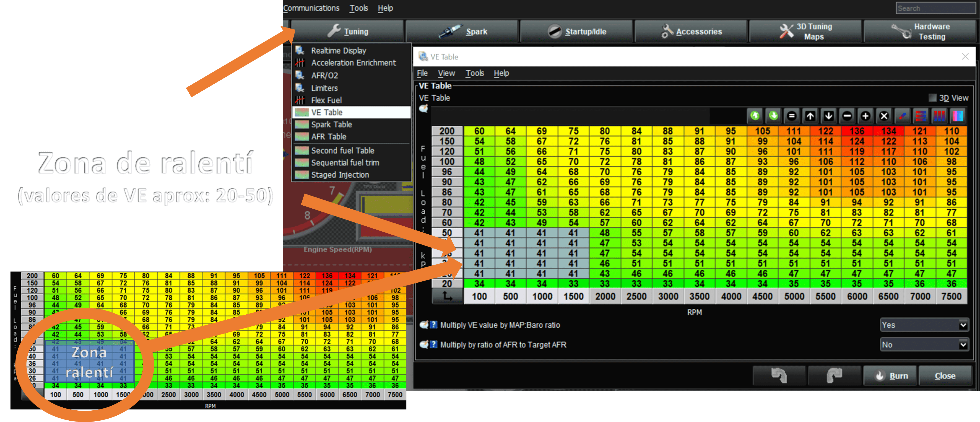Click the Spark toolbar button
Image resolution: width=980 pixels, height=422 pixels.
(462, 31)
